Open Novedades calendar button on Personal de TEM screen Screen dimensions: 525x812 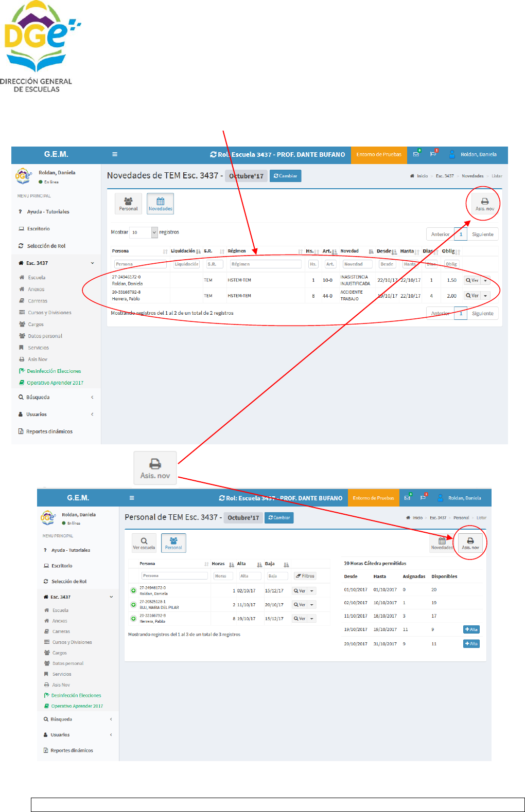[442, 543]
